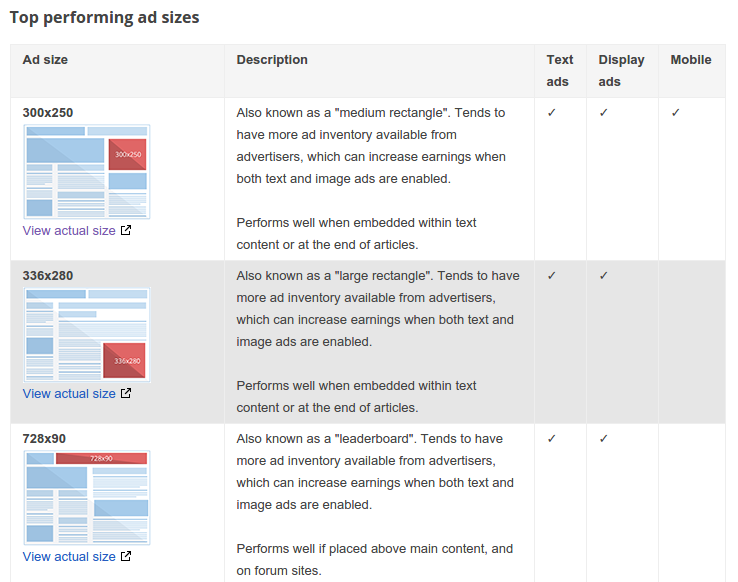Open View actual size link for 300x250
Image resolution: width=738 pixels, height=582 pixels.
69,231
